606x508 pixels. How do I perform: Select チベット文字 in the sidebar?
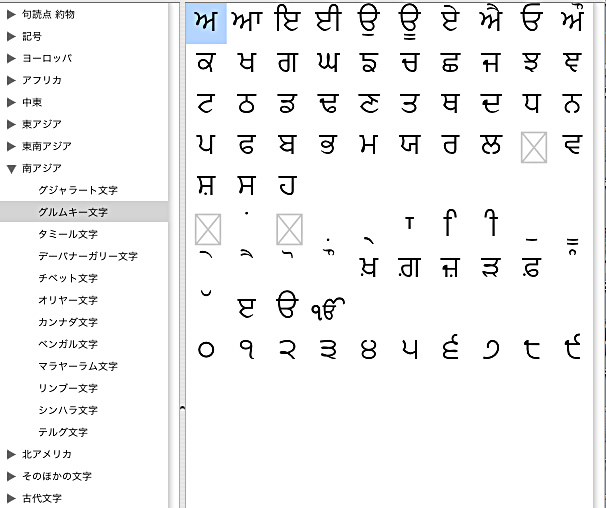click(x=68, y=278)
